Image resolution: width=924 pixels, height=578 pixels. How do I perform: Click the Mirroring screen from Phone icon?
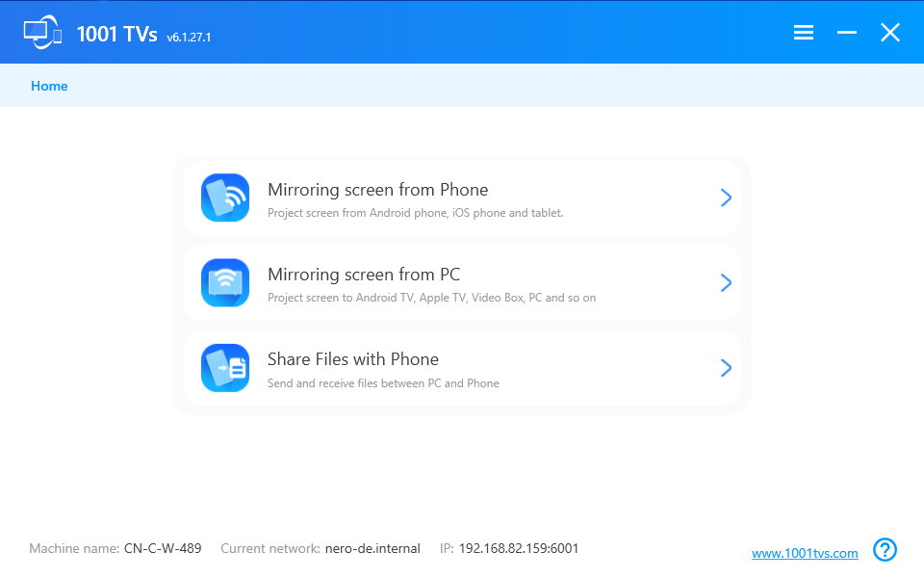pyautogui.click(x=225, y=197)
